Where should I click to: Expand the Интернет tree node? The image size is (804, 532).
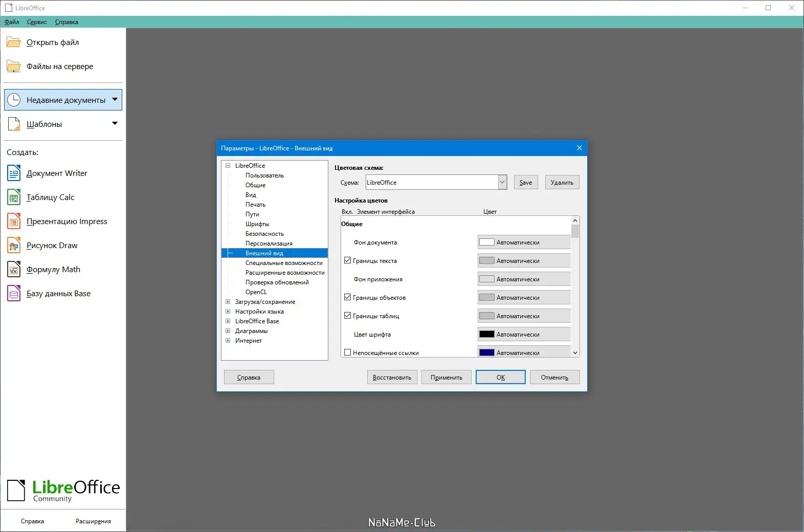pyautogui.click(x=228, y=340)
